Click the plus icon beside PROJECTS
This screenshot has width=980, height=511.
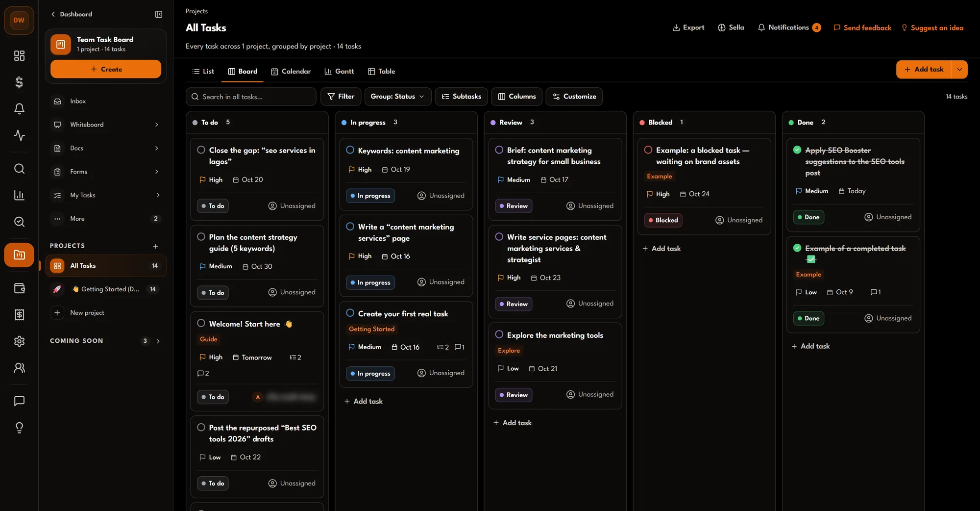click(155, 246)
